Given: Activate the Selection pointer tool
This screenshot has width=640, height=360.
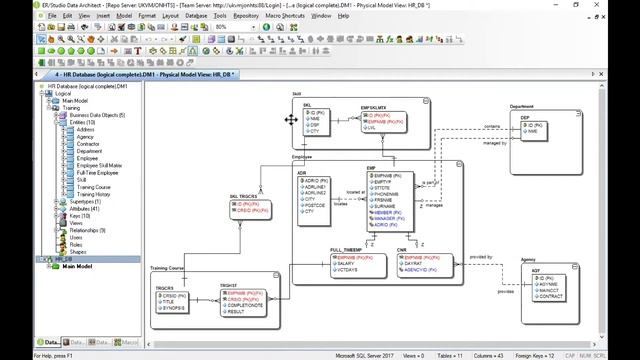Looking at the screenshot, I should [x=41, y=39].
